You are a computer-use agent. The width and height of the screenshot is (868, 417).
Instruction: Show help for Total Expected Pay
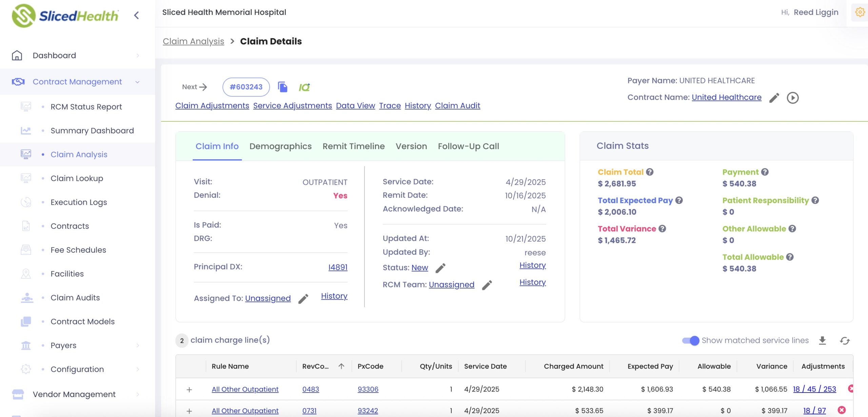coord(679,200)
